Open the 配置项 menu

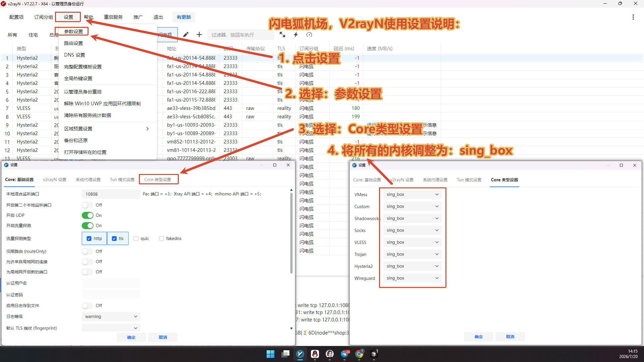pos(16,17)
